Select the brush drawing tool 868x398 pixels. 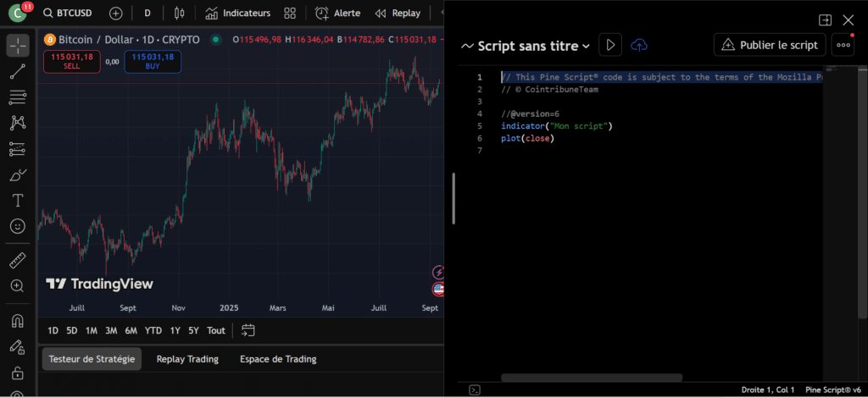click(x=18, y=174)
